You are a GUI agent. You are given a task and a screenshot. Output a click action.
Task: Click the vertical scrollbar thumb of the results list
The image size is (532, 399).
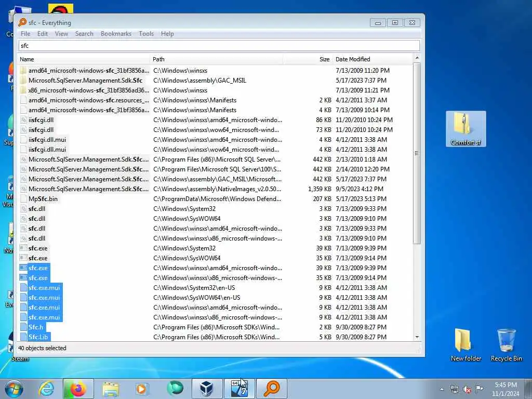point(417,153)
